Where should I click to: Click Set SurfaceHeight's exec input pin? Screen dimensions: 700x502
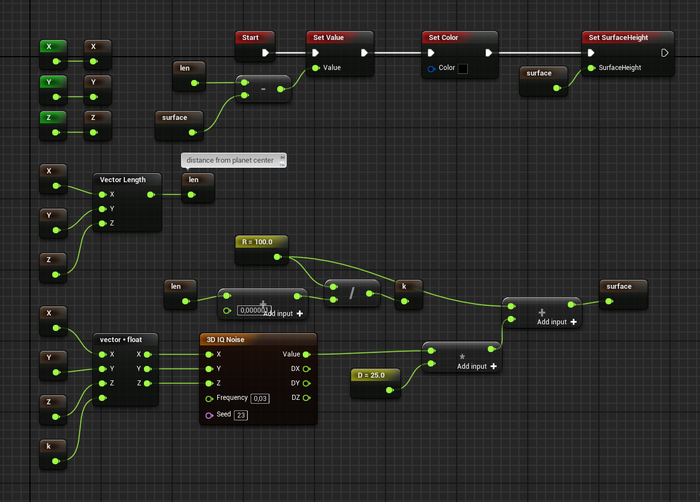pos(591,53)
